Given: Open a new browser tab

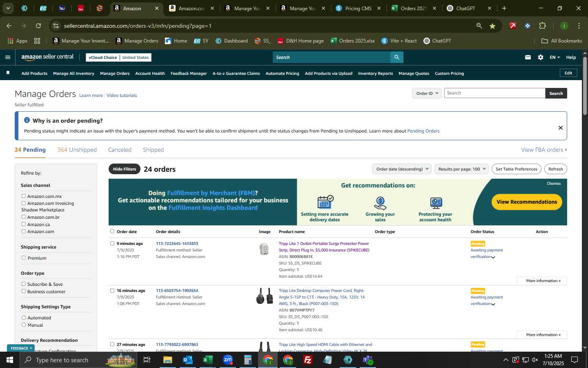Looking at the screenshot, I should pos(504,8).
